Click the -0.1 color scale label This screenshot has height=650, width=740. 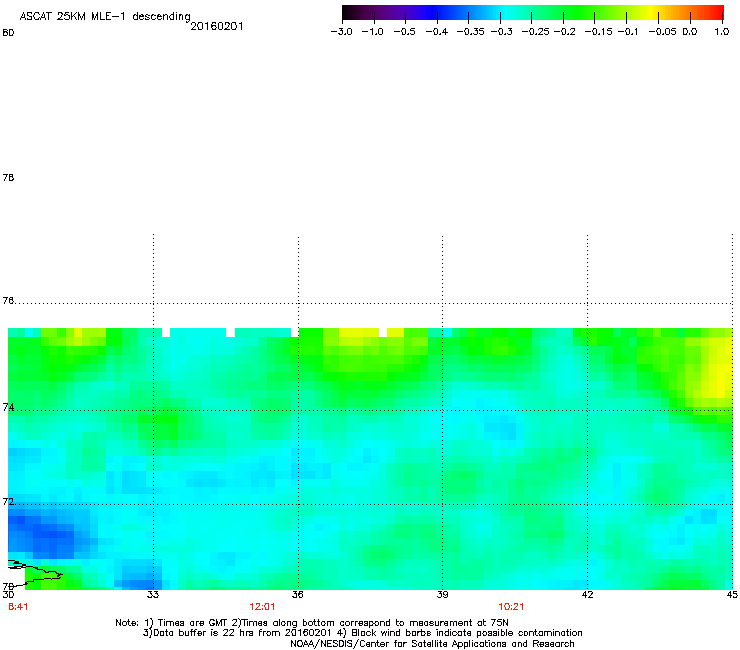point(627,32)
